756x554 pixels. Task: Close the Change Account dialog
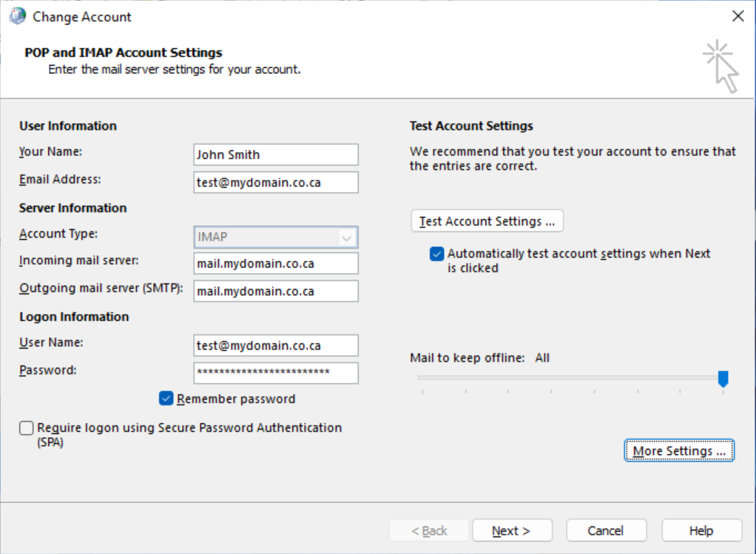click(738, 16)
